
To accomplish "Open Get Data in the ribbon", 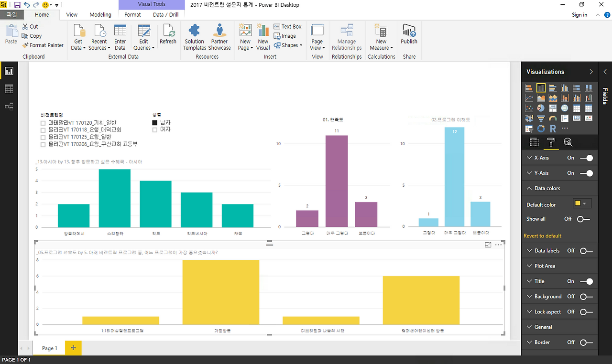I will point(78,37).
